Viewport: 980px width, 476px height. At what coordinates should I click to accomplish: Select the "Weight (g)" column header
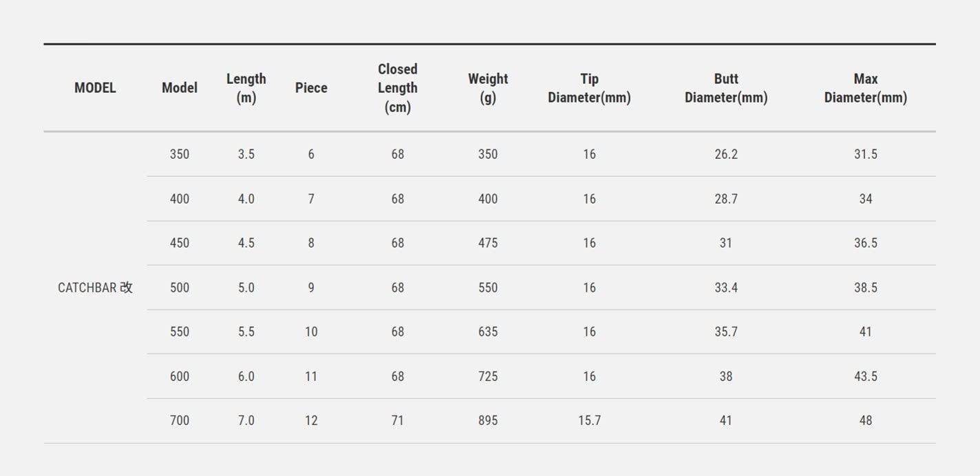[x=487, y=88]
